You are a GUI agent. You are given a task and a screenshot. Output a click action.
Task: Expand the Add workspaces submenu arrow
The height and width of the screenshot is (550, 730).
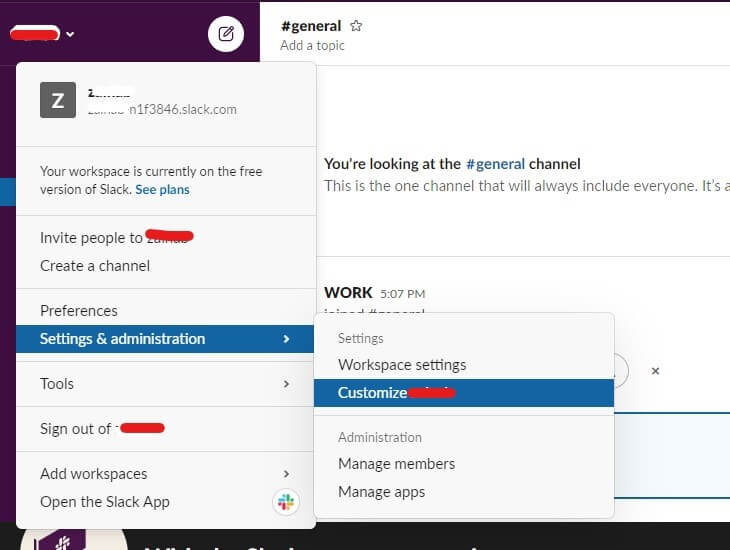point(286,474)
